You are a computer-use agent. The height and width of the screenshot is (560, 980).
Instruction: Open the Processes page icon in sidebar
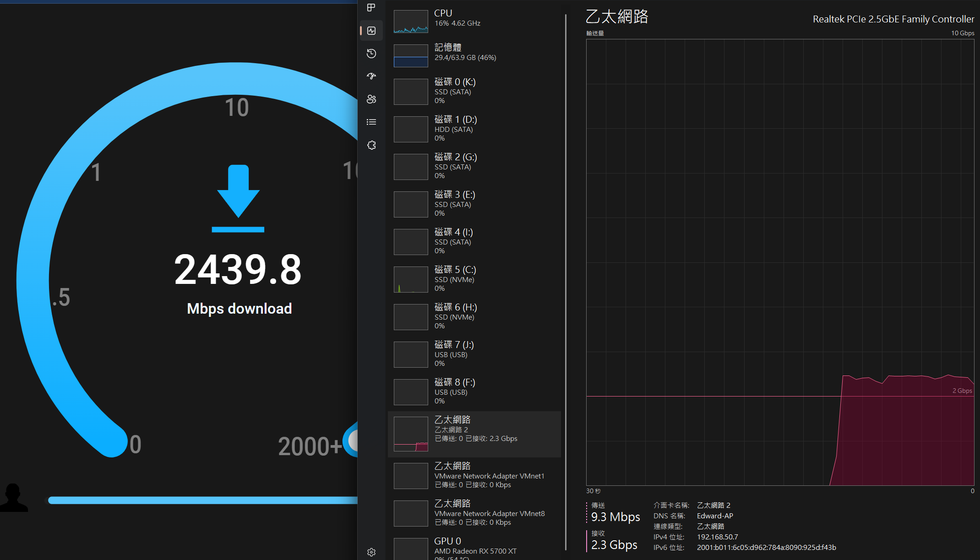click(371, 7)
